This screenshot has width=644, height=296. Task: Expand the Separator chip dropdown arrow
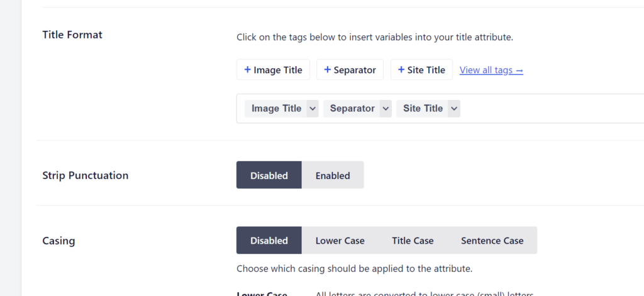(386, 108)
